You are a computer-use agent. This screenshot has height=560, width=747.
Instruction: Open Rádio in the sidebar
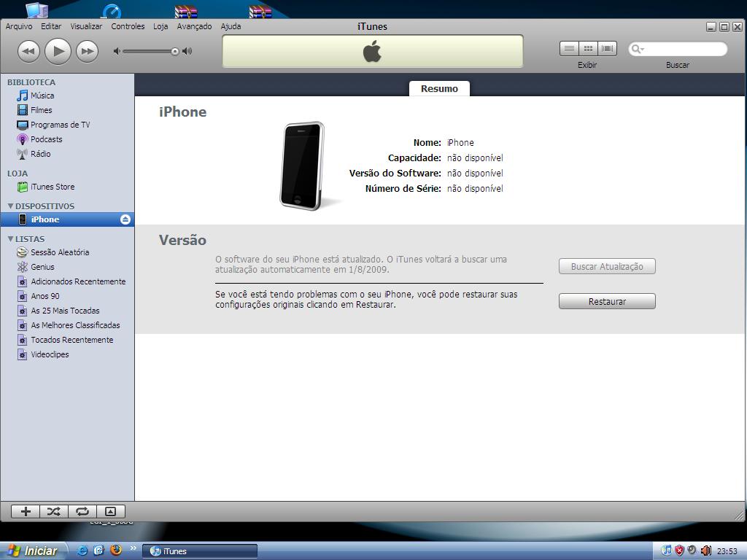(x=67, y=154)
